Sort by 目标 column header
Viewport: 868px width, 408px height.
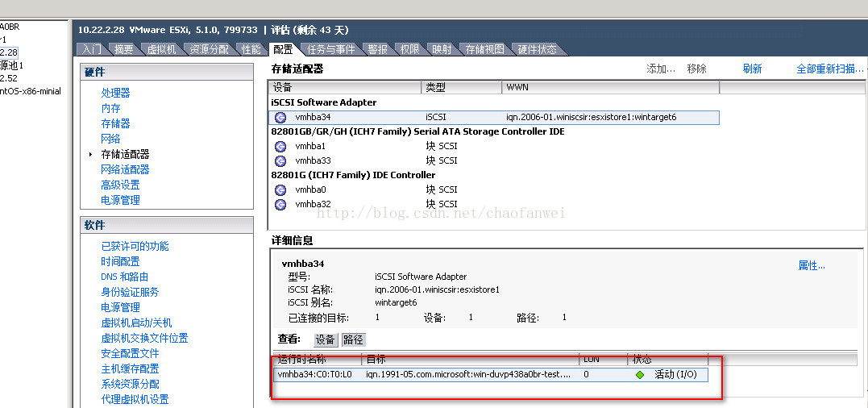tap(470, 360)
